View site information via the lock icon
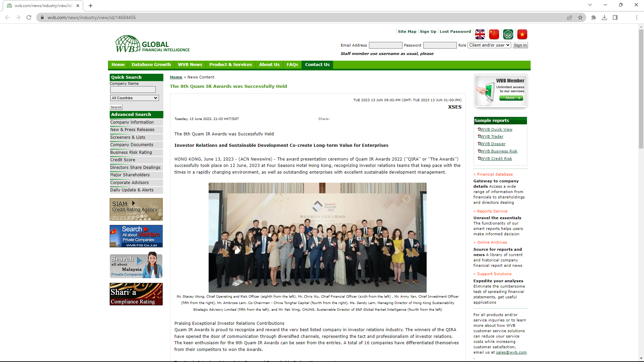 click(42, 17)
